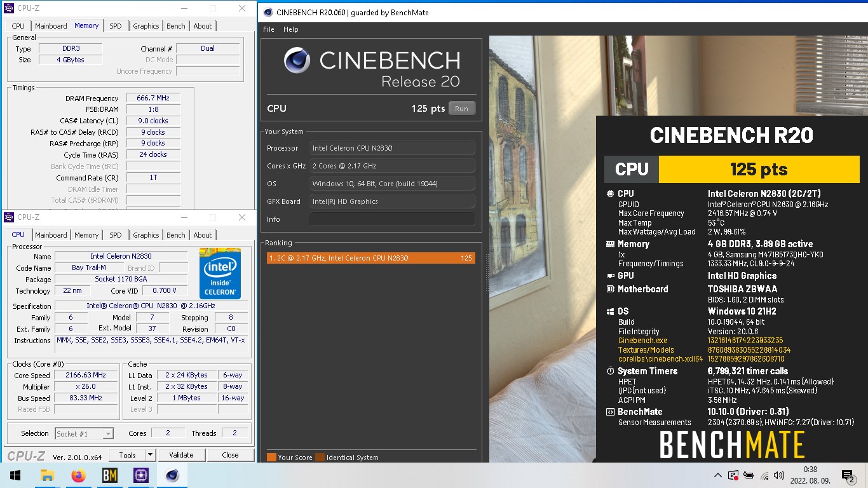The image size is (868, 488).
Task: Click the CPU-Z Tools button
Action: pyautogui.click(x=127, y=455)
